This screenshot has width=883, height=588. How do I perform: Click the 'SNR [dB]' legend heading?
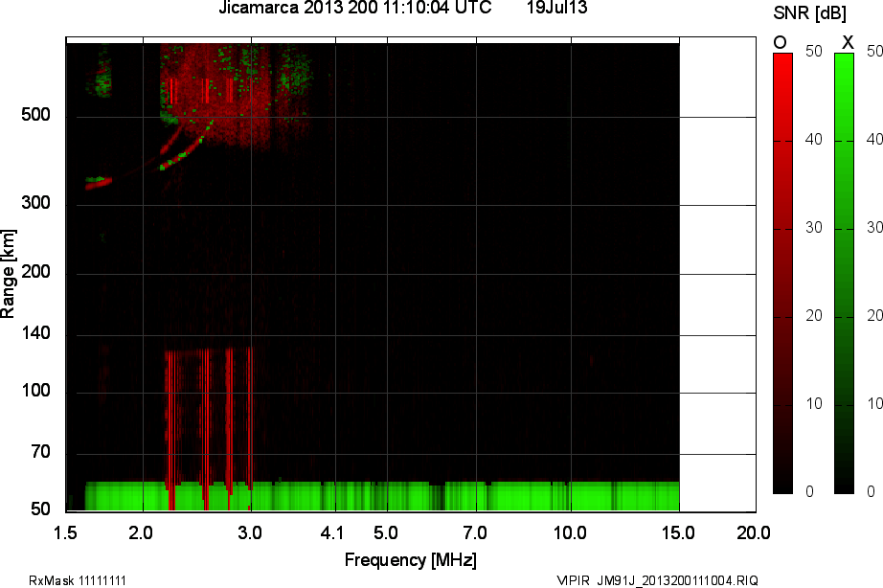click(x=809, y=12)
